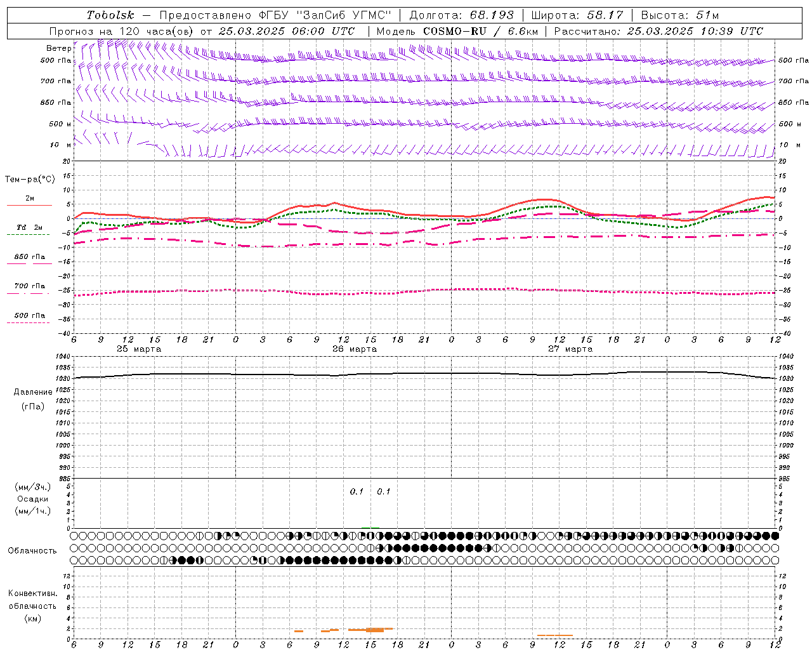
Task: Select the 'Предоставлено ФГБУ "ЗапСиб УГМС"' text
Action: 275,15
